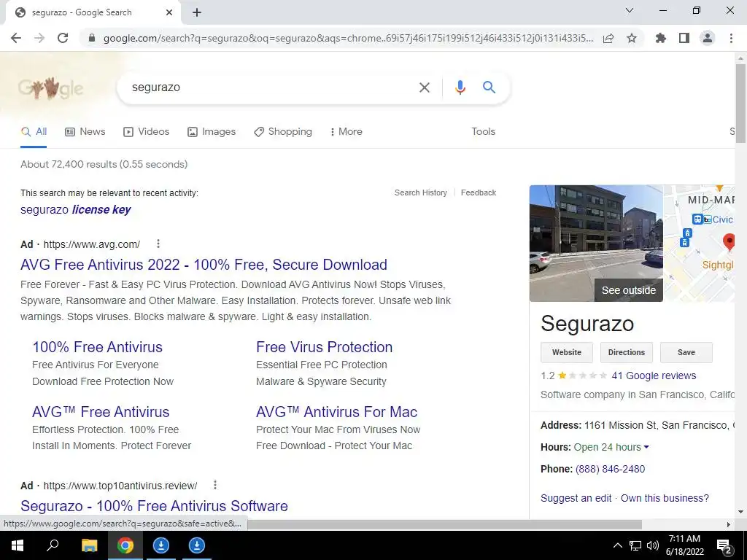The height and width of the screenshot is (560, 747).
Task: Open the Search History link
Action: (x=421, y=192)
